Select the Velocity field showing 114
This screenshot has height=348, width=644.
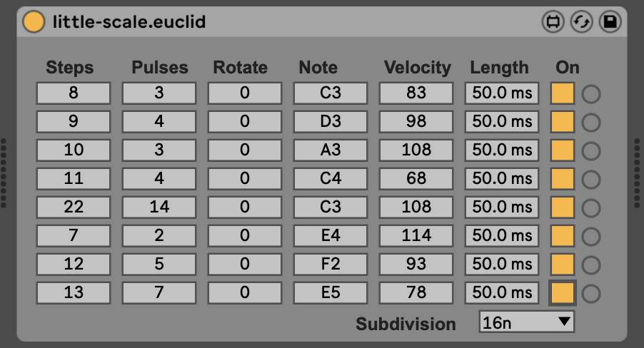pos(416,236)
